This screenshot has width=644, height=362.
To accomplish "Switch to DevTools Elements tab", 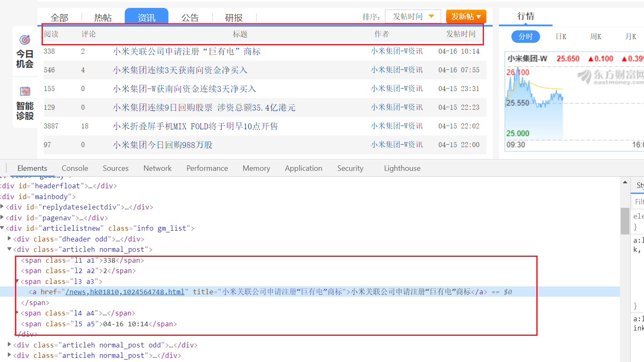I will 32,168.
